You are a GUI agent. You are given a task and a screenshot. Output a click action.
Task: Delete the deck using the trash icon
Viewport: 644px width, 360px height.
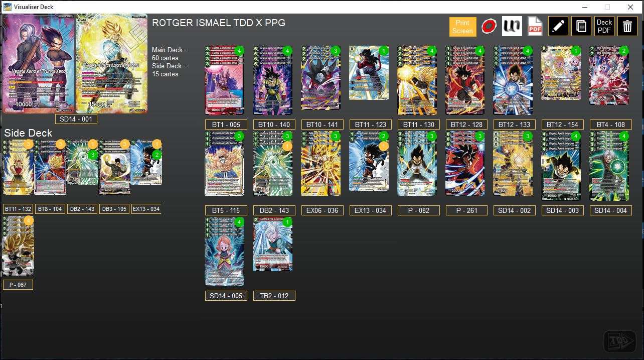point(626,26)
